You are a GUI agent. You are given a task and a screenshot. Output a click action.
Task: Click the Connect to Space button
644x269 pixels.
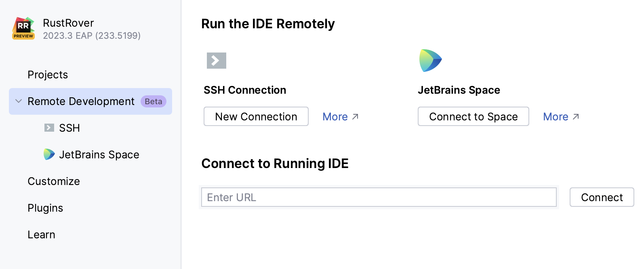click(x=473, y=116)
